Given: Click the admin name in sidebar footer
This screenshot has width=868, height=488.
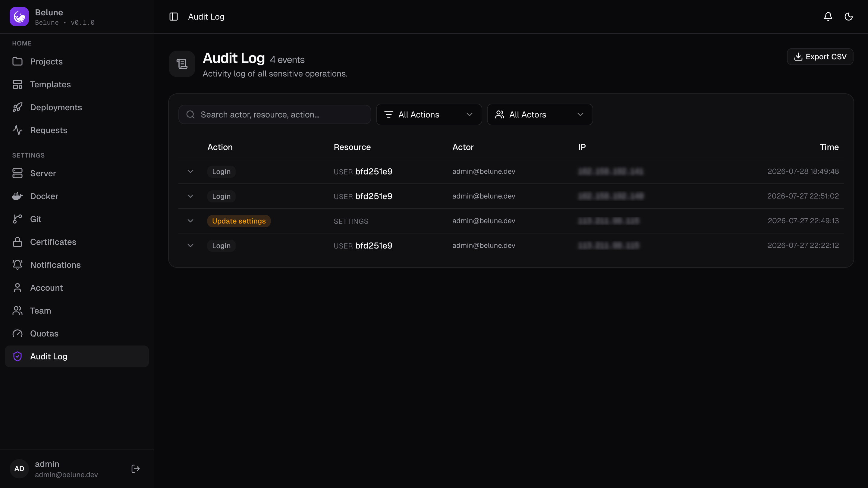Looking at the screenshot, I should (47, 464).
